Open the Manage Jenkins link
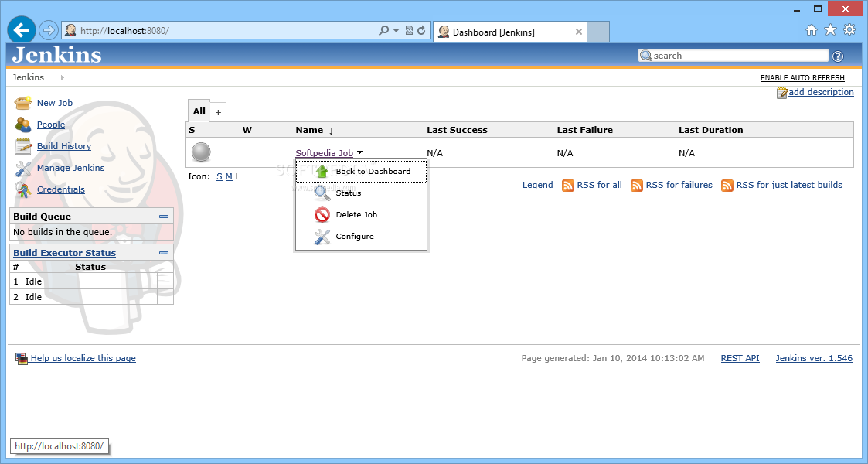This screenshot has width=868, height=464. [x=71, y=168]
